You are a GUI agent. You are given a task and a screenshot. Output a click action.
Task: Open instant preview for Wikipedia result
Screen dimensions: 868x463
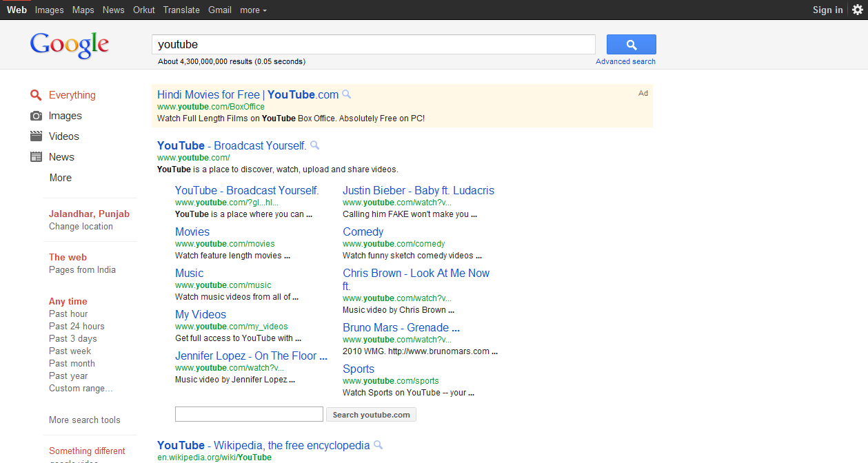(x=378, y=445)
